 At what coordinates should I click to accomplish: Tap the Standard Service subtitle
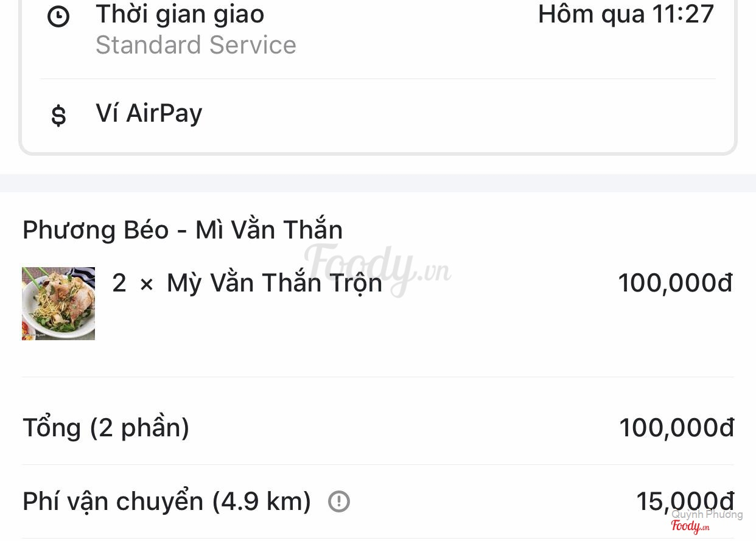click(x=196, y=45)
